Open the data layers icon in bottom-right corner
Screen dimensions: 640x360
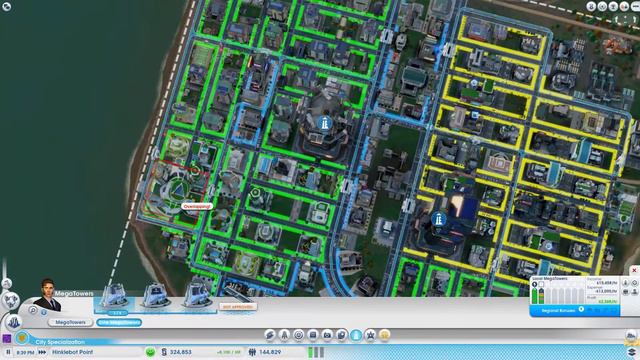tap(632, 351)
